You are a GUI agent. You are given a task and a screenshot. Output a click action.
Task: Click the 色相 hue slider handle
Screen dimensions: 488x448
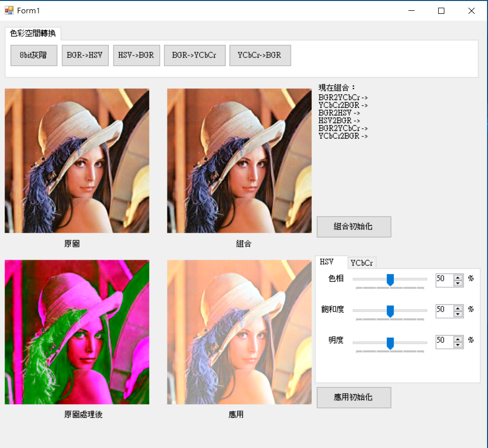[x=390, y=280]
